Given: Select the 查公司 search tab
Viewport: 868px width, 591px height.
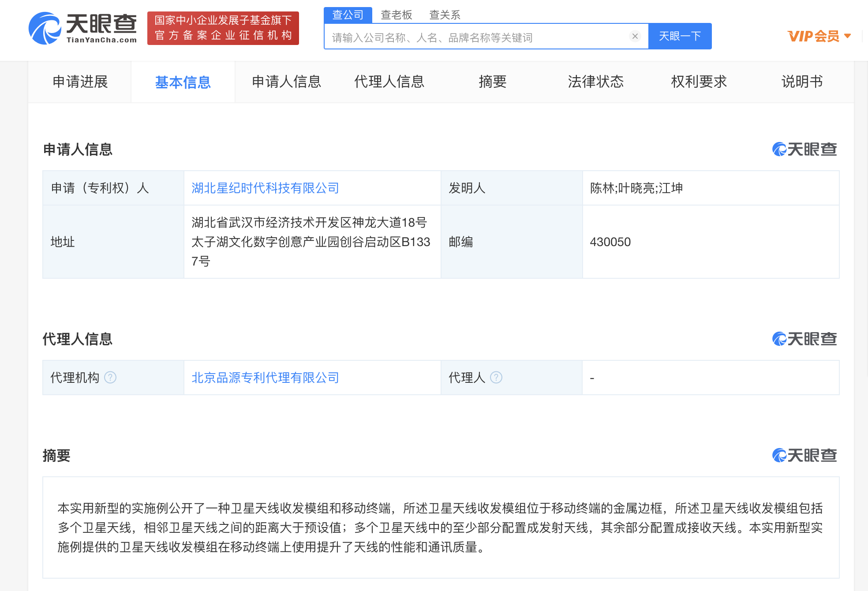Looking at the screenshot, I should pyautogui.click(x=348, y=15).
